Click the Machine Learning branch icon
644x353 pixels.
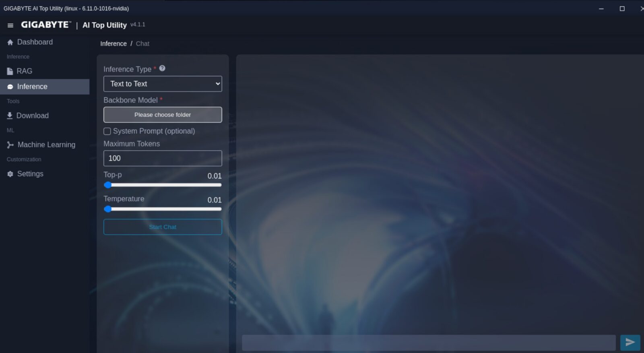[x=10, y=145]
